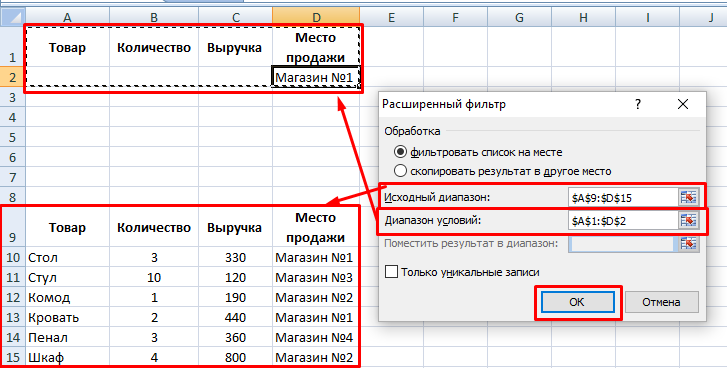This screenshot has height=368, width=727.
Task: Open the dialog help question mark
Action: click(638, 104)
